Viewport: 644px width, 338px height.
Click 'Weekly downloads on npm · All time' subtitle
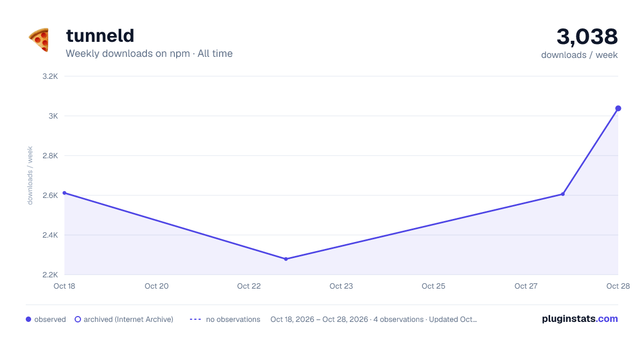coord(149,54)
